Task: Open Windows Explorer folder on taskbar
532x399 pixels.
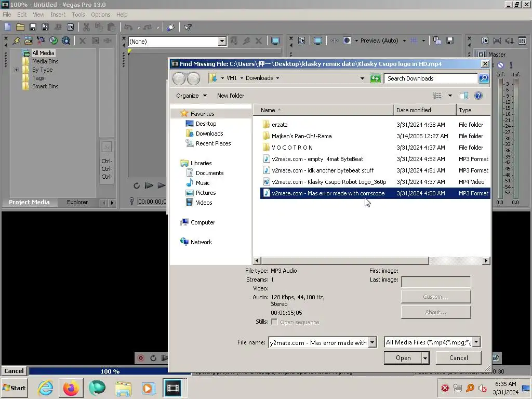Action: click(123, 388)
